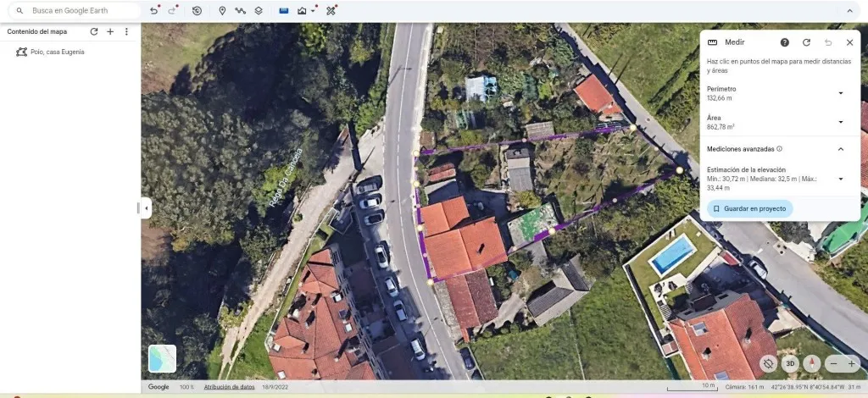Select the draw path or polygon tool
868x398 pixels.
coord(240,10)
